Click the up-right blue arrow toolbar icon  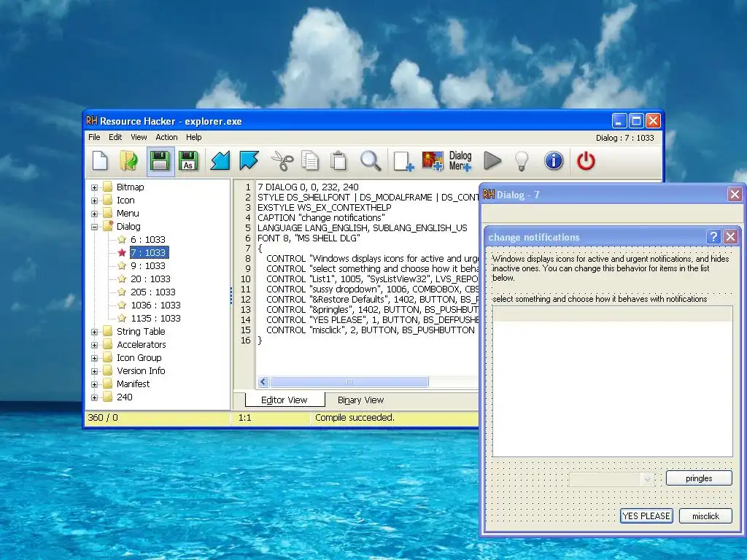point(249,161)
